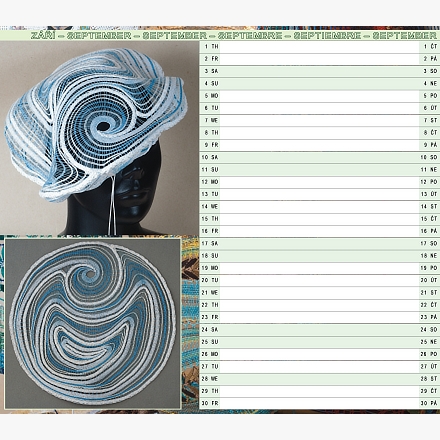Select the 17 SA weekend row
The height and width of the screenshot is (440, 440).
319,244
